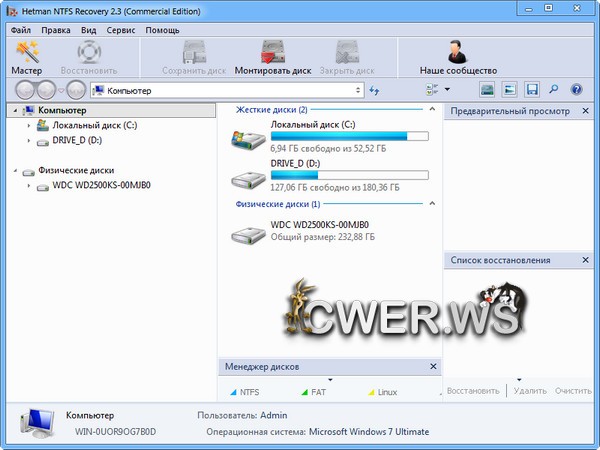Open the Наше сообщество community icon
The width and height of the screenshot is (600, 450).
pos(458,53)
